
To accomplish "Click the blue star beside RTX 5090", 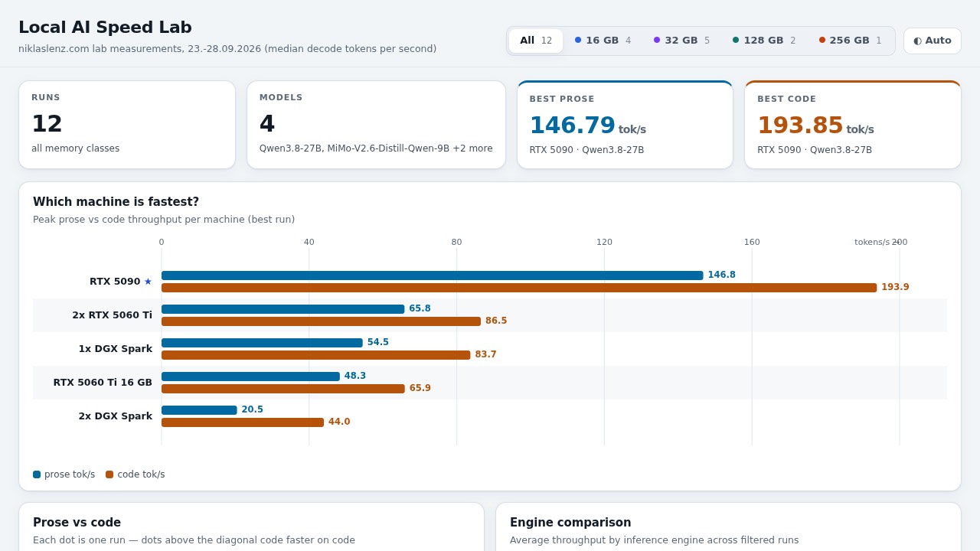I will [x=148, y=282].
